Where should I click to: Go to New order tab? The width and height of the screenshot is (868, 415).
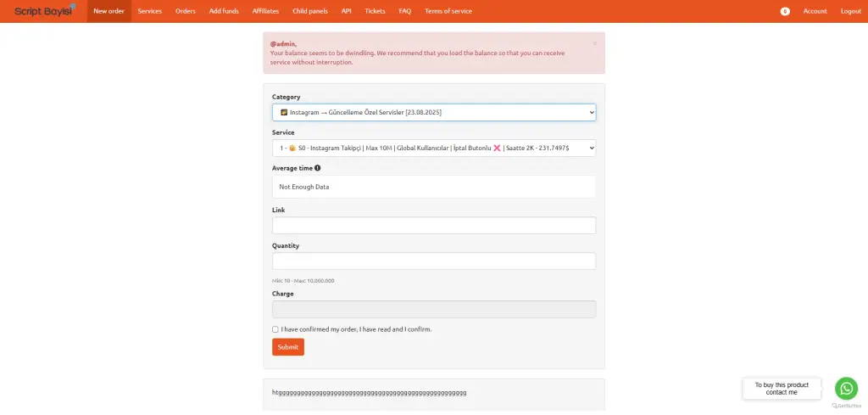point(109,11)
